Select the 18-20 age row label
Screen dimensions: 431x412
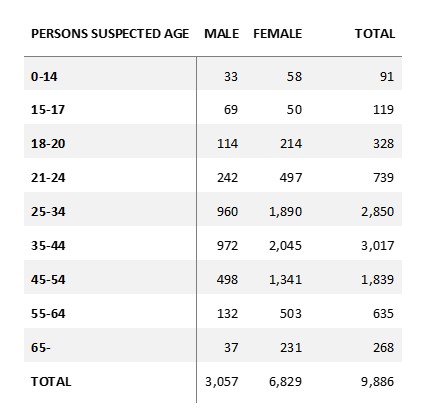[48, 144]
